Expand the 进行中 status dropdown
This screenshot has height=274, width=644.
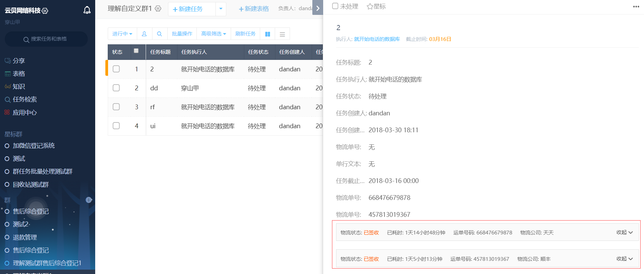pyautogui.click(x=122, y=34)
